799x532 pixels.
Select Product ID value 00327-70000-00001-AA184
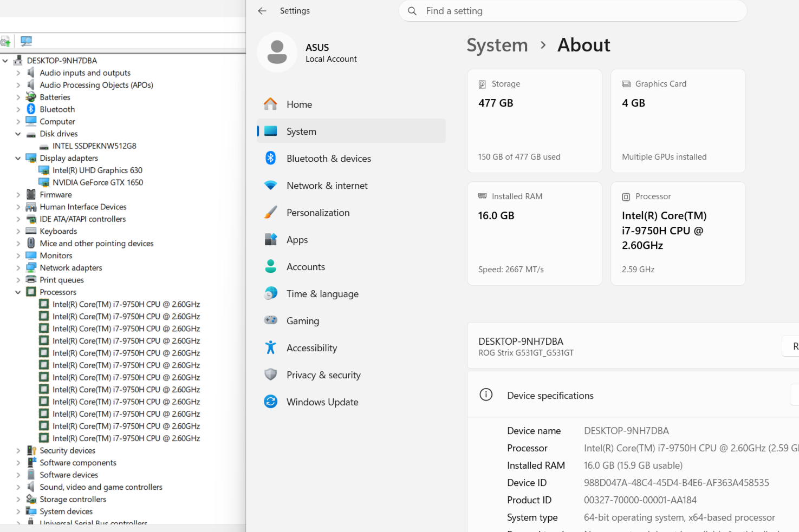(640, 500)
